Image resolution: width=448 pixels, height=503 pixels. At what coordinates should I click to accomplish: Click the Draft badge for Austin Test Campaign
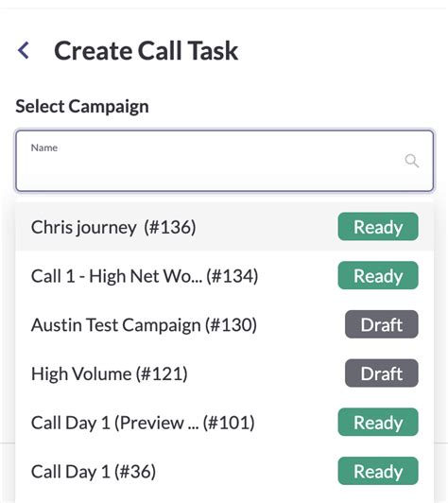tap(382, 324)
